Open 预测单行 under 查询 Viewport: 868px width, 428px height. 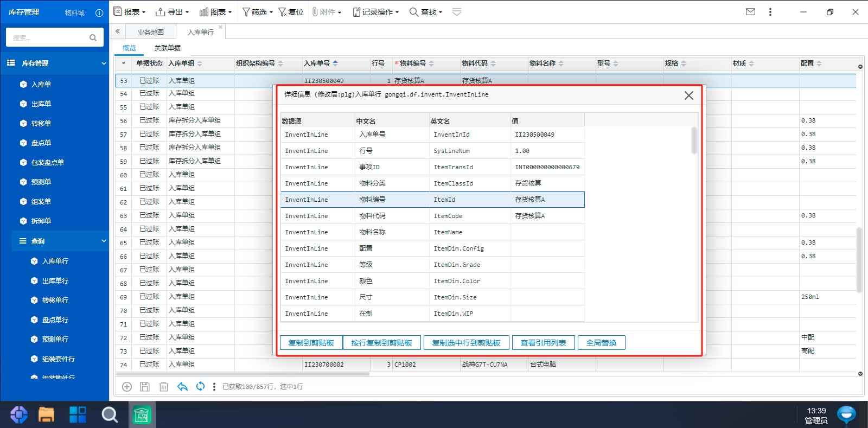[55, 339]
